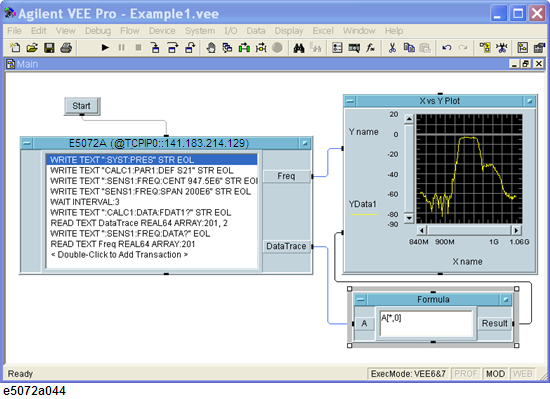Viewport: 550px width, 399px height.
Task: Click the Start button object
Action: 81,106
